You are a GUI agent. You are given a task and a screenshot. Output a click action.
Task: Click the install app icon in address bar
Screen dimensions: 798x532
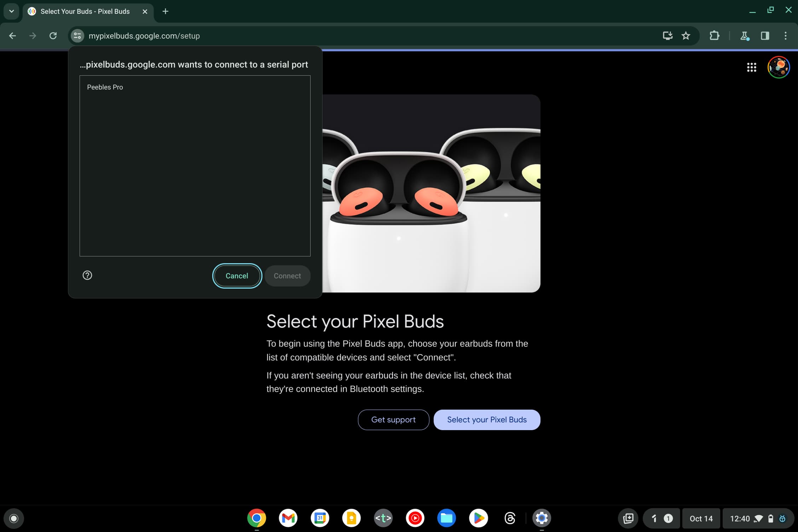[667, 36]
